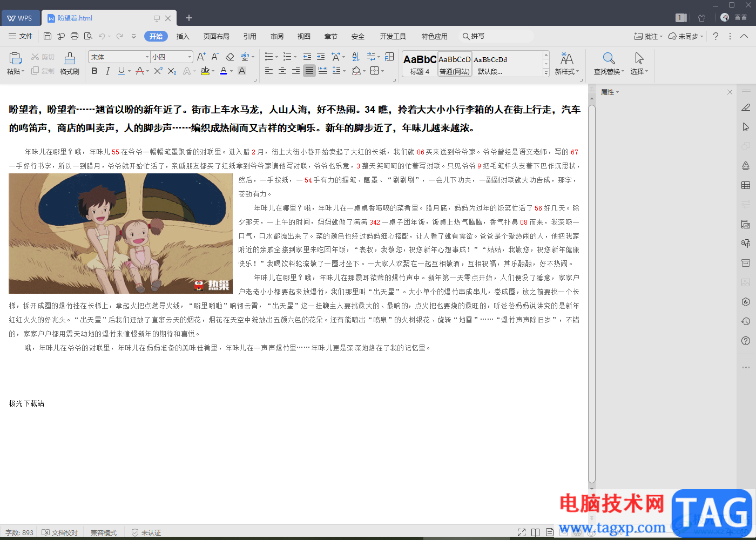Open the Select (选择) dropdown
The height and width of the screenshot is (540, 756).
(x=639, y=71)
